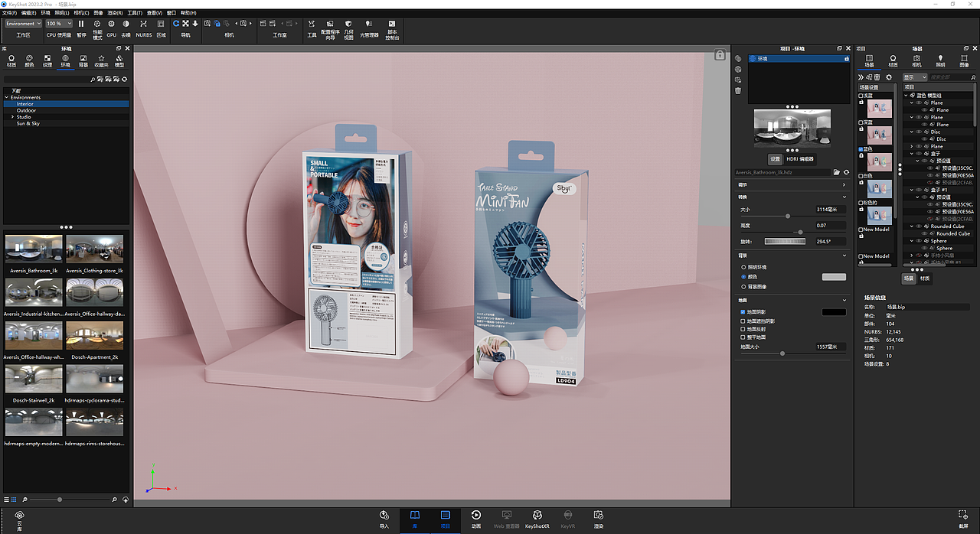Adjust the 大小 size slider
This screenshot has height=534, width=980.
pyautogui.click(x=788, y=217)
